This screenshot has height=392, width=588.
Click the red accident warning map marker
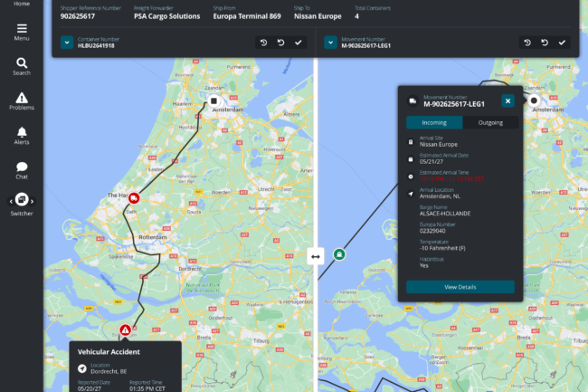pos(125,331)
